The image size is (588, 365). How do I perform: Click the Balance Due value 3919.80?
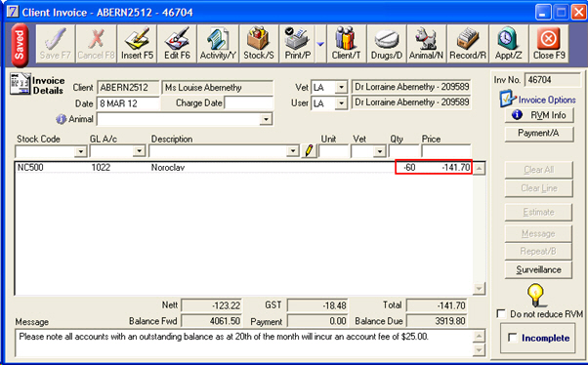coord(437,321)
